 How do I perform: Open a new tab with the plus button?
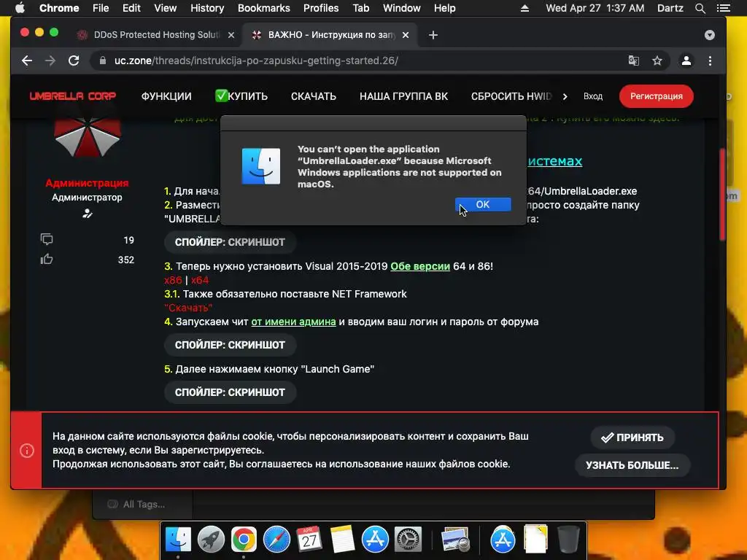(x=433, y=35)
